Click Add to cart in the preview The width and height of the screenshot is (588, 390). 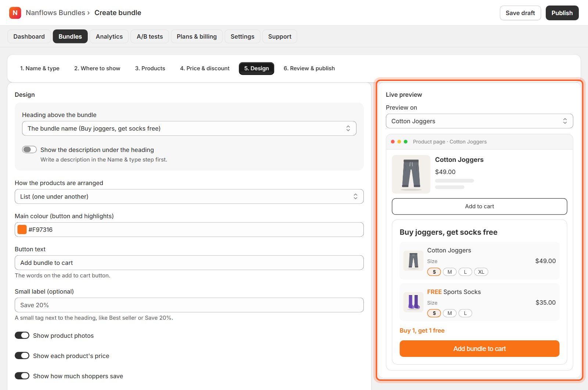480,206
